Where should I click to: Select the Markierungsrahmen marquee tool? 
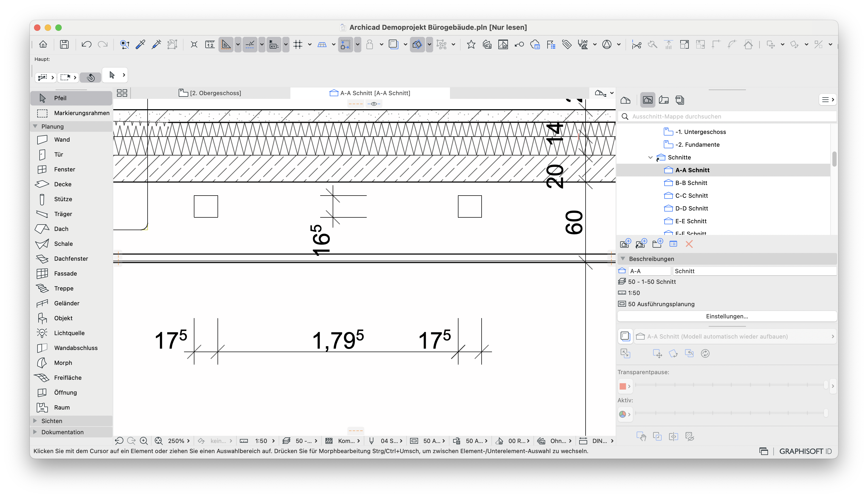click(71, 113)
